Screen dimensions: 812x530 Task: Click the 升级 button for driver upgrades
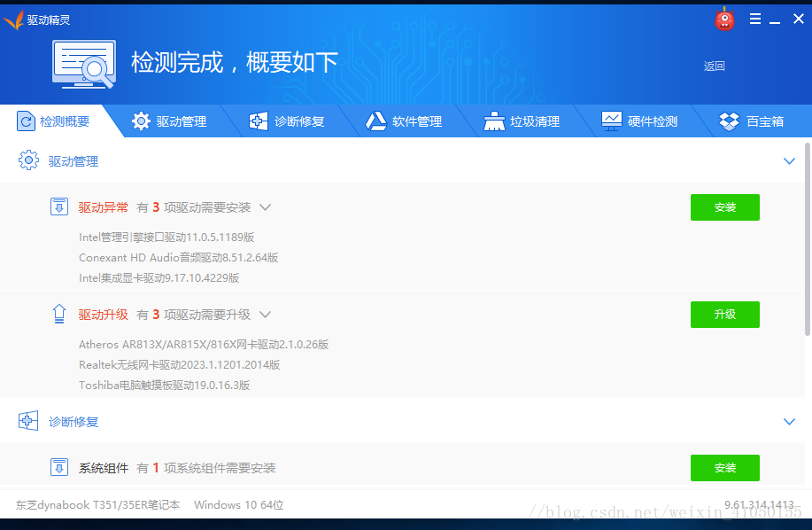click(x=725, y=315)
